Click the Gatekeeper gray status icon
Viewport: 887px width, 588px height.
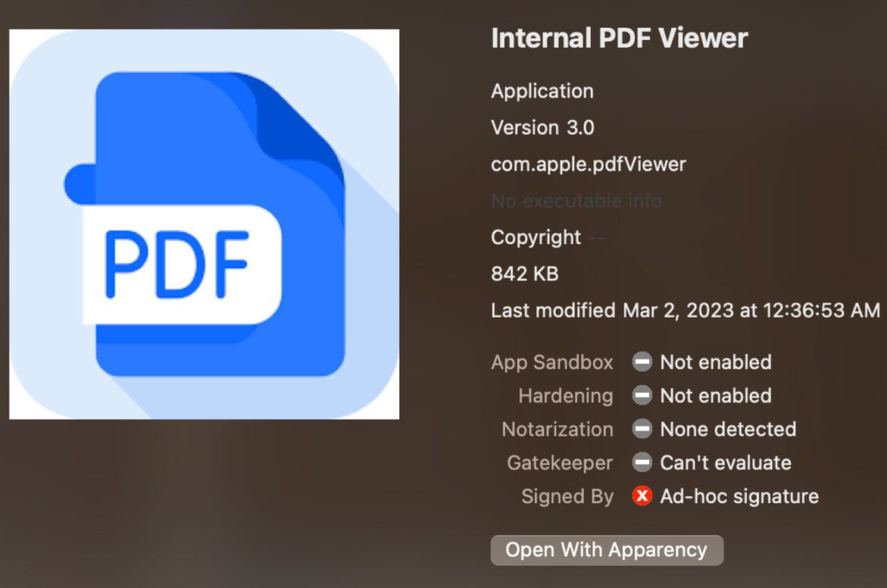point(642,463)
